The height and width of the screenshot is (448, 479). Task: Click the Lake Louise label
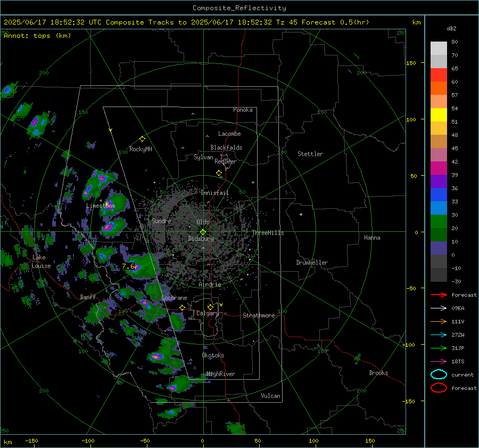41,262
